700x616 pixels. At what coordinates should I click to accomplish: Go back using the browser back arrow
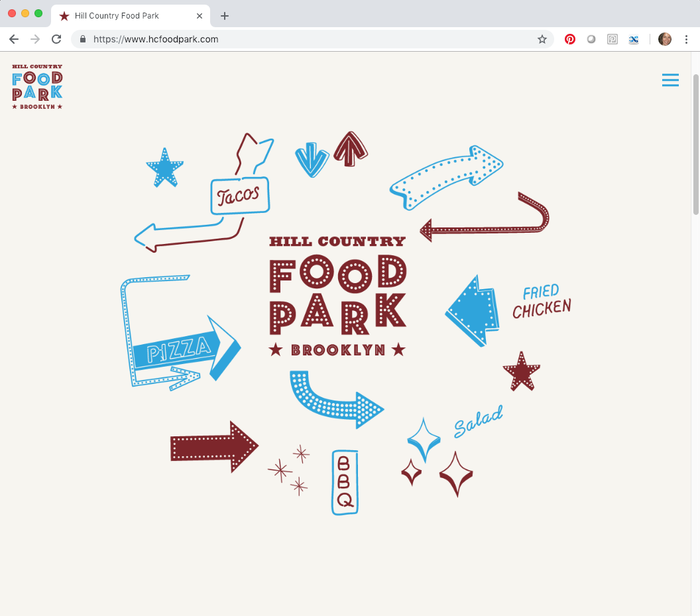coord(14,39)
